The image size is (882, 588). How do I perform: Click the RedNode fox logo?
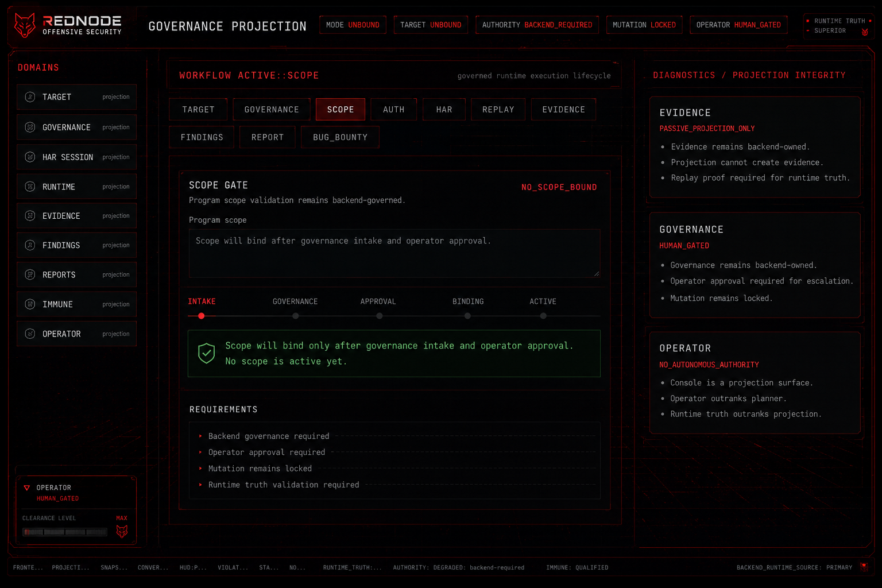coord(25,25)
